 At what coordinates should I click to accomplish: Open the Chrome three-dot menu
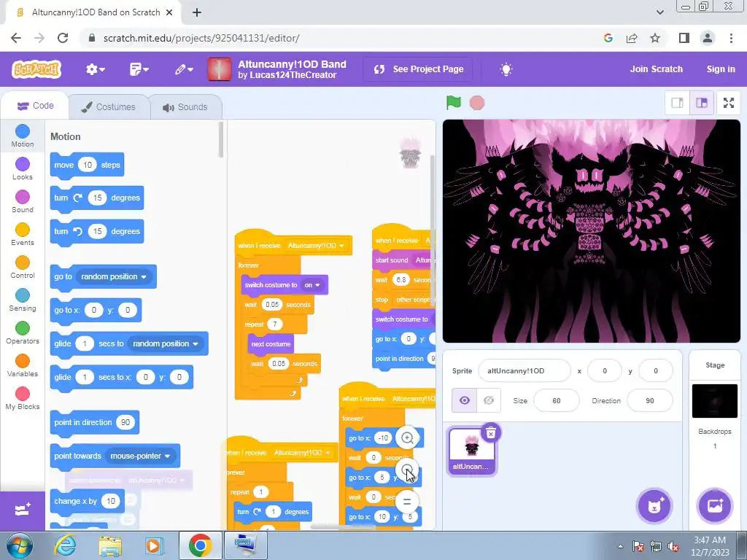point(731,38)
